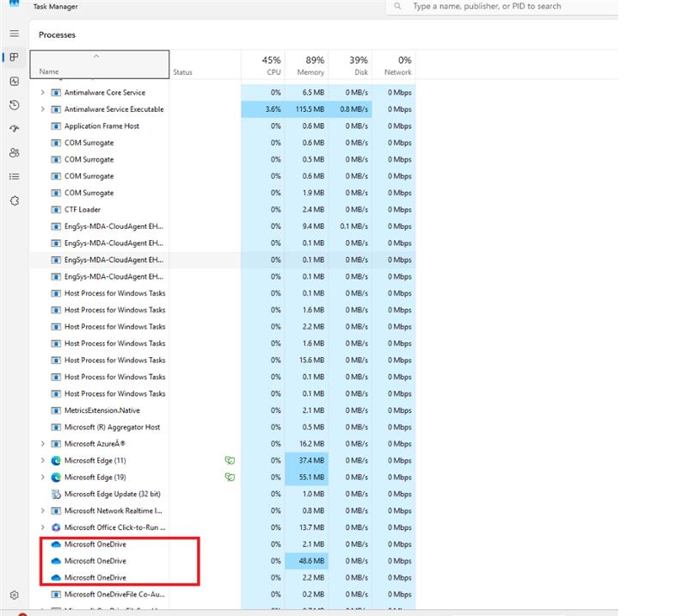
Task: Click the 13.7 MB memory value
Action: pos(311,527)
